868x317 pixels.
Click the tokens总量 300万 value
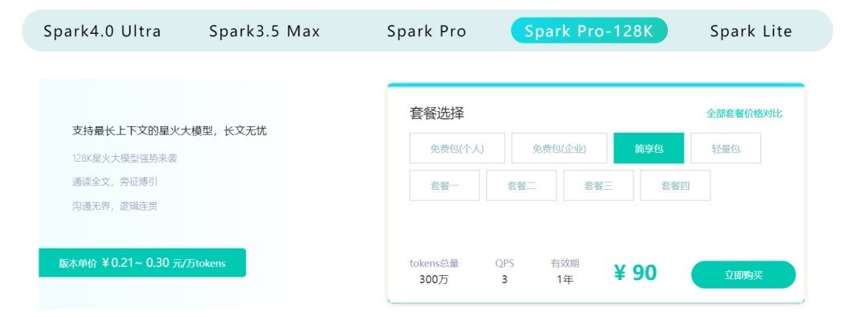pyautogui.click(x=434, y=280)
